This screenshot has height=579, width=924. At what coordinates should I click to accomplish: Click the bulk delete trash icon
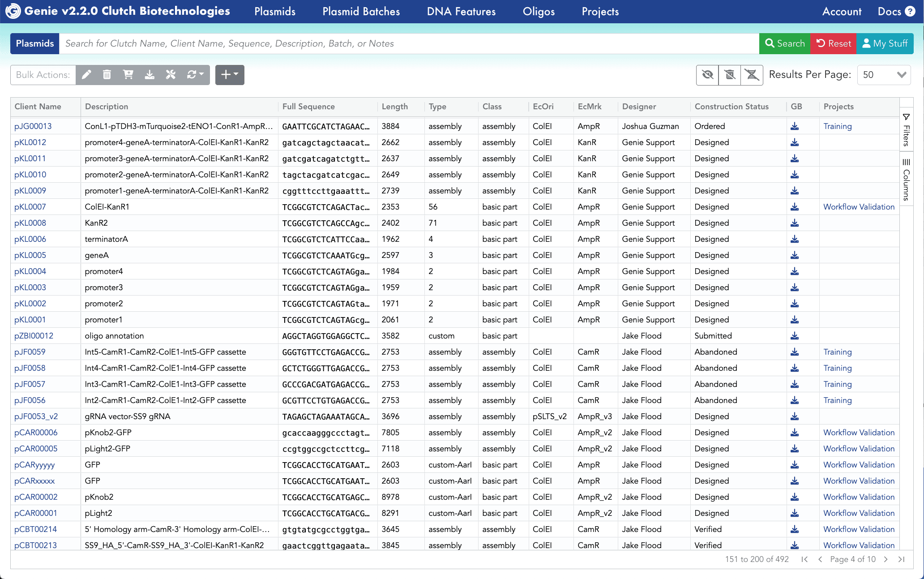tap(107, 75)
